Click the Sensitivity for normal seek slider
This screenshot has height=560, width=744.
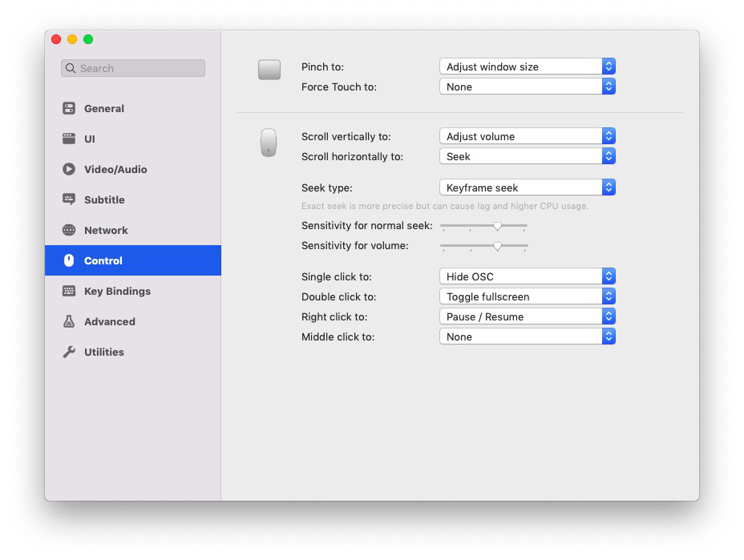pyautogui.click(x=484, y=226)
